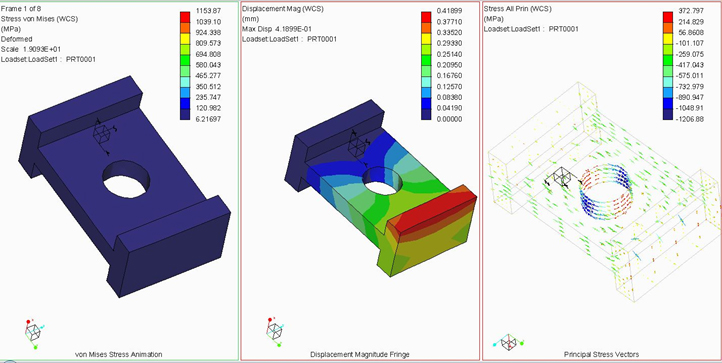The height and width of the screenshot is (363, 722).
Task: Click the orientation triad icon in Displacement window
Action: (x=274, y=331)
